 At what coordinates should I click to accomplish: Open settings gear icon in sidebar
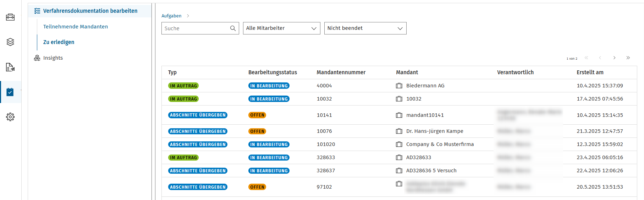click(x=10, y=117)
